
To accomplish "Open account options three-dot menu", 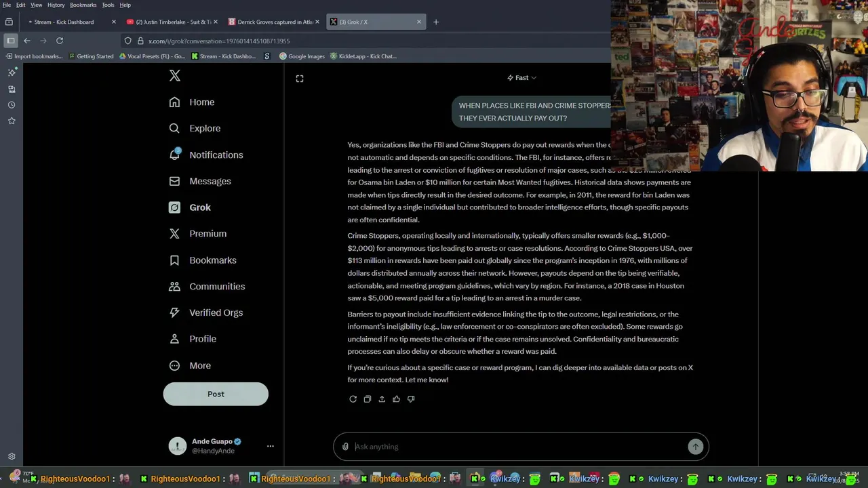I will coord(270,446).
